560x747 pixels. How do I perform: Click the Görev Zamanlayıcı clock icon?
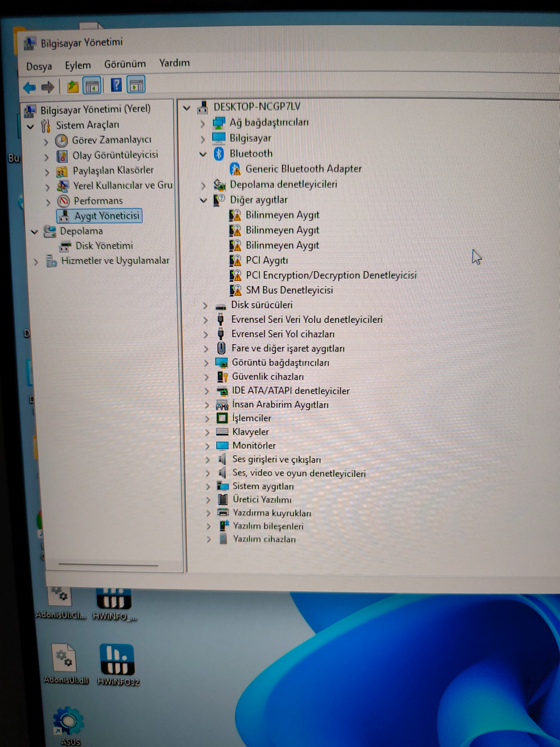tap(61, 141)
